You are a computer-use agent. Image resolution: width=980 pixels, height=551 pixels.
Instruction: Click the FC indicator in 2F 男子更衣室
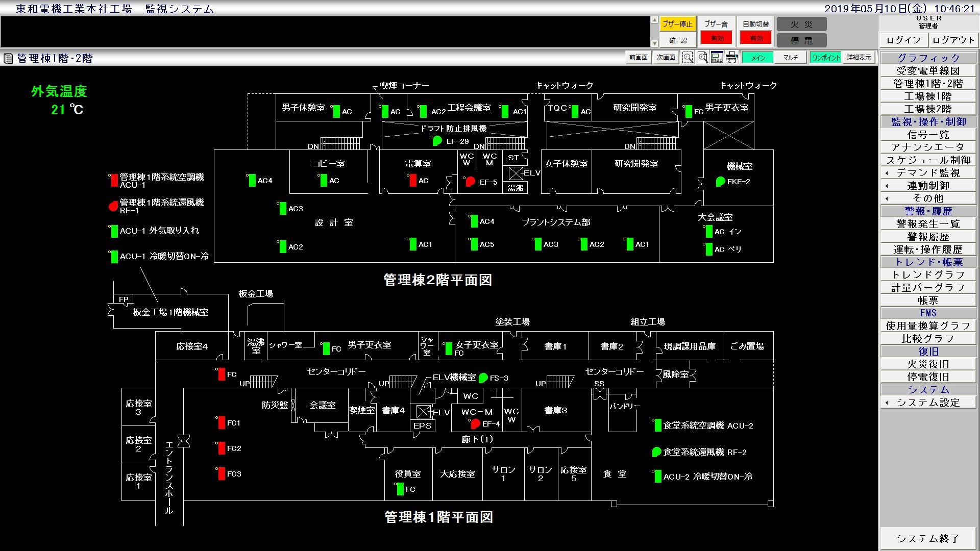tap(689, 111)
